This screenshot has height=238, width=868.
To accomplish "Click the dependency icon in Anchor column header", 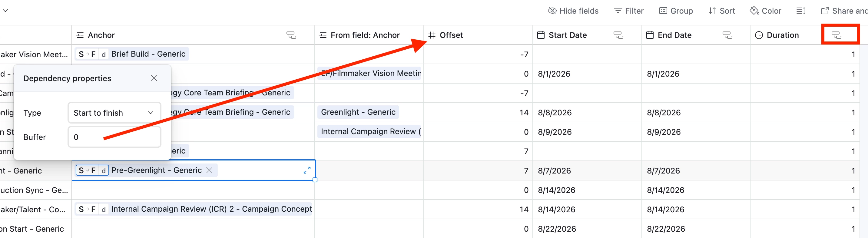I will pos(291,35).
